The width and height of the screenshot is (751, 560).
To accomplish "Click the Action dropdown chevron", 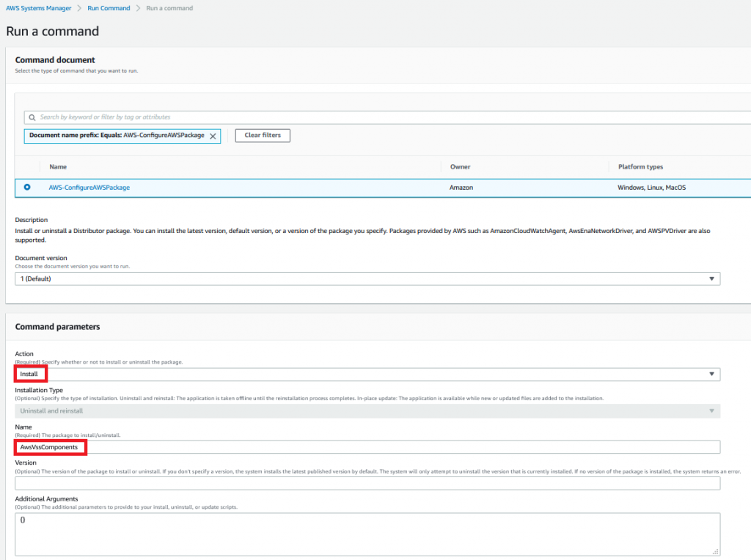I will point(710,374).
